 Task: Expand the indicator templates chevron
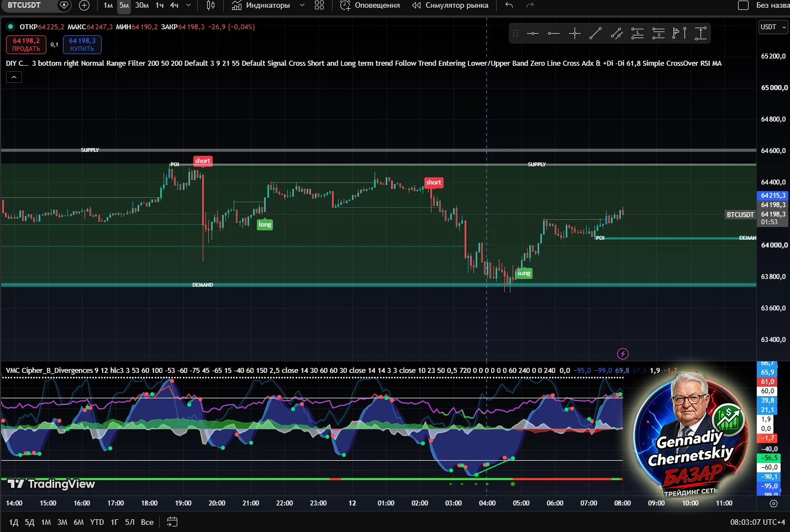[x=302, y=6]
